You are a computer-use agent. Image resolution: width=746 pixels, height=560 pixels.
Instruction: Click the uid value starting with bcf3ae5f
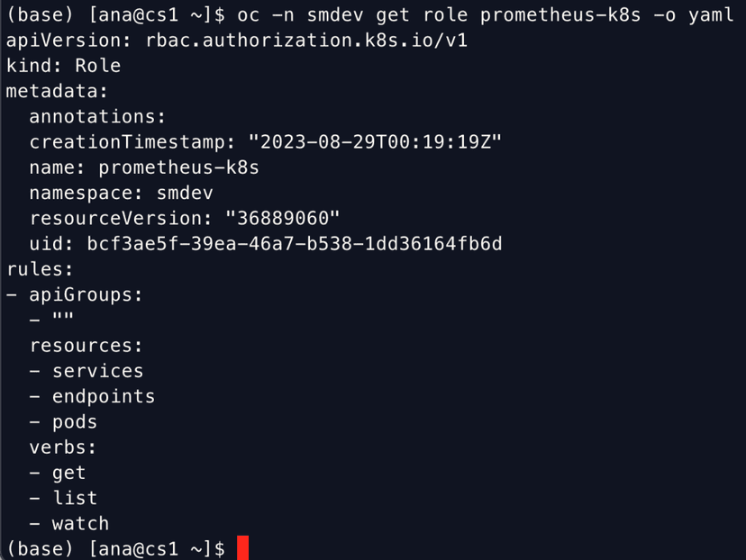(x=295, y=243)
